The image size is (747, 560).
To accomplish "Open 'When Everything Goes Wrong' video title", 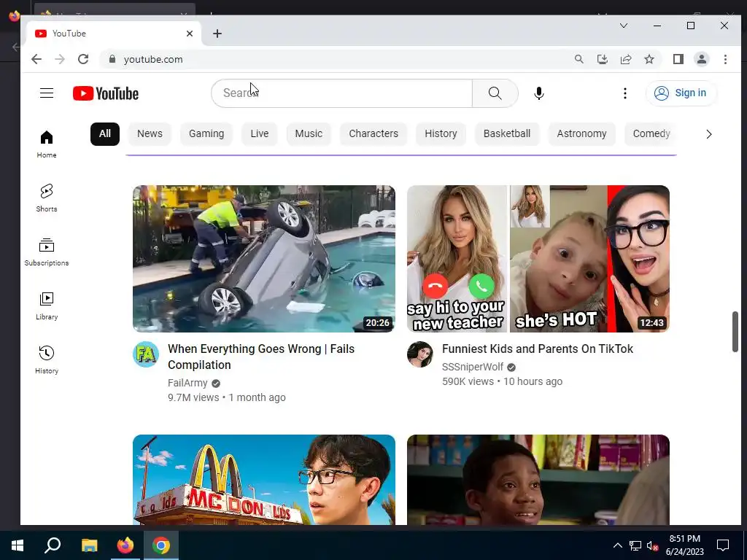I will click(x=261, y=357).
